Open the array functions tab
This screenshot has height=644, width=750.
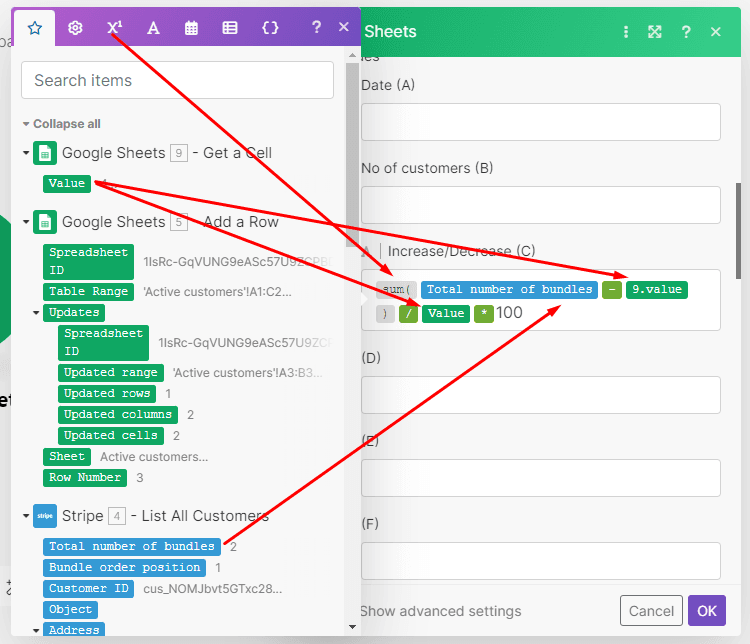(x=230, y=28)
